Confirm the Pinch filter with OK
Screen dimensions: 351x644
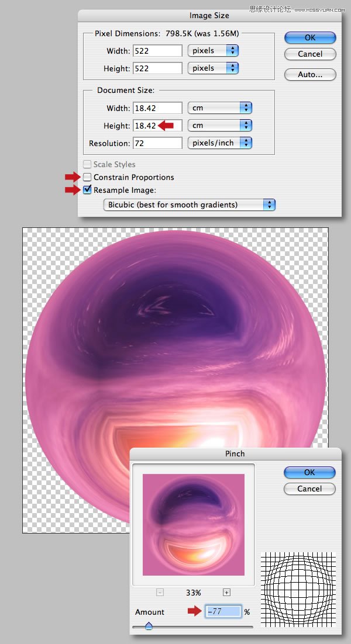(309, 472)
